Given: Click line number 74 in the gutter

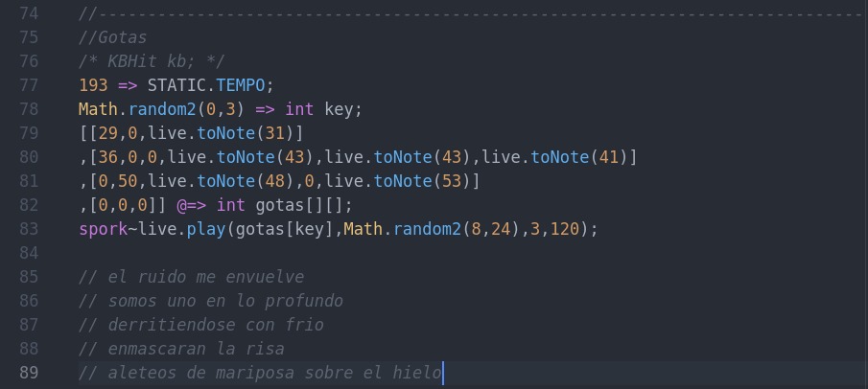Looking at the screenshot, I should tap(29, 13).
